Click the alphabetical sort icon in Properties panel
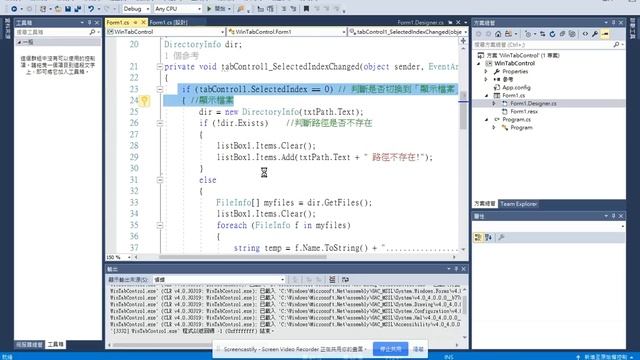 [x=488, y=237]
